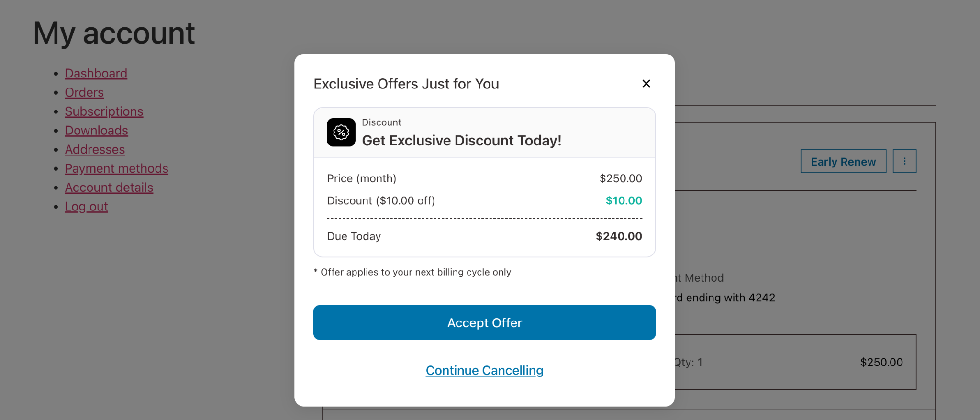Click the discount percent badge icon
This screenshot has height=420, width=980.
[x=341, y=132]
